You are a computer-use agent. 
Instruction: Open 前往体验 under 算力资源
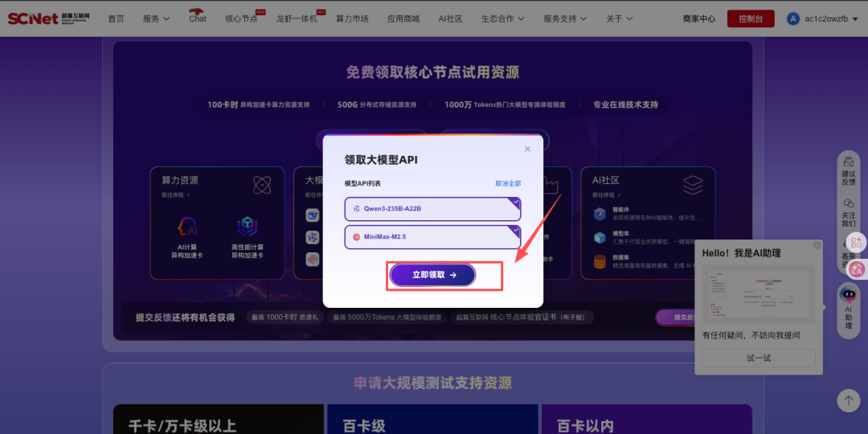pos(175,194)
